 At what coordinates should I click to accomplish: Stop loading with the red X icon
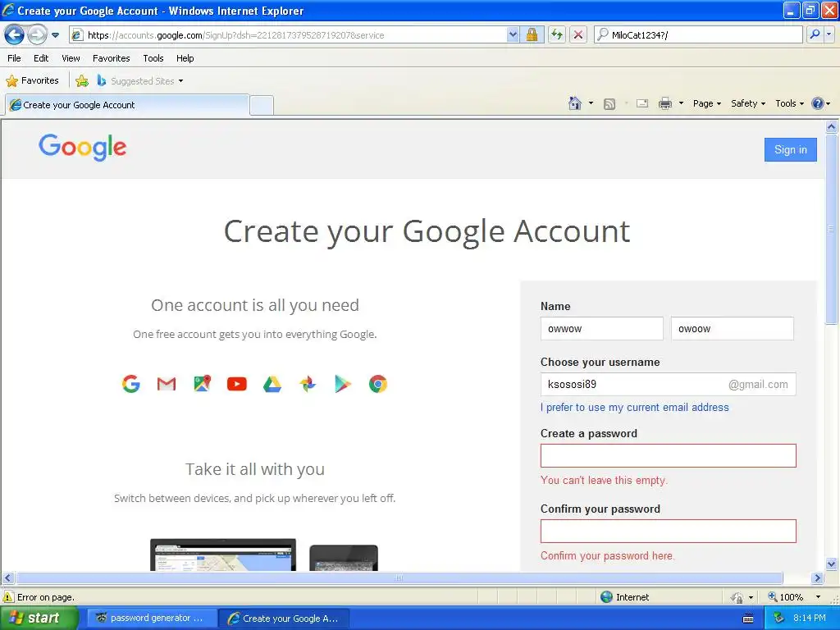(x=578, y=35)
